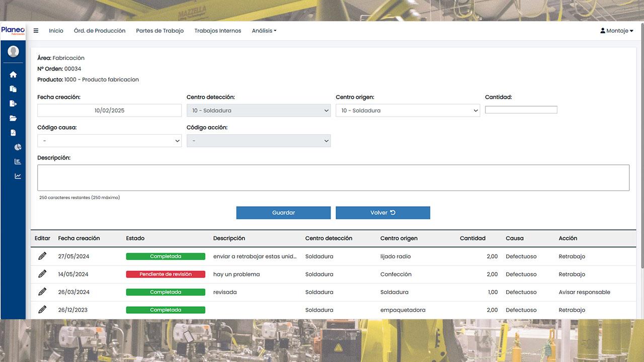Click the bar chart icon in the sidebar
The width and height of the screenshot is (644, 362).
pos(13,161)
